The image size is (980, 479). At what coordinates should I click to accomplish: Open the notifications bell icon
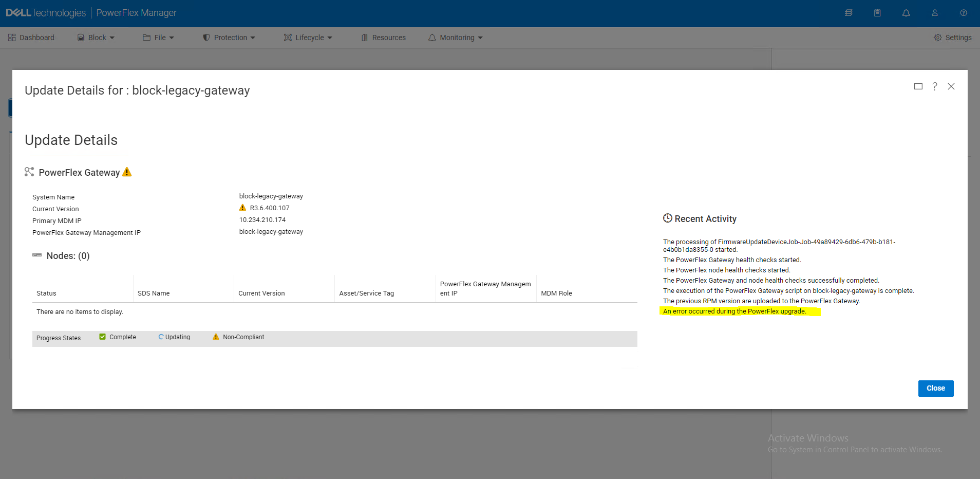click(x=906, y=13)
